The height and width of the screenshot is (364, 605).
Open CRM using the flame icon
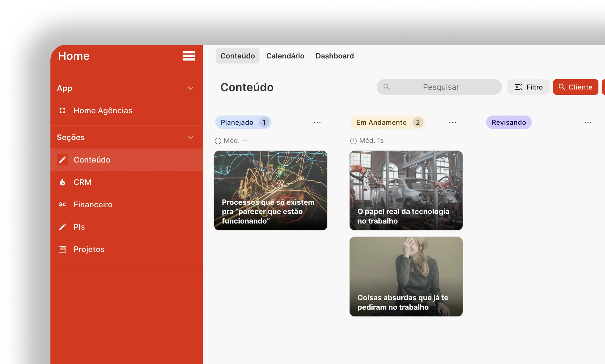(63, 182)
